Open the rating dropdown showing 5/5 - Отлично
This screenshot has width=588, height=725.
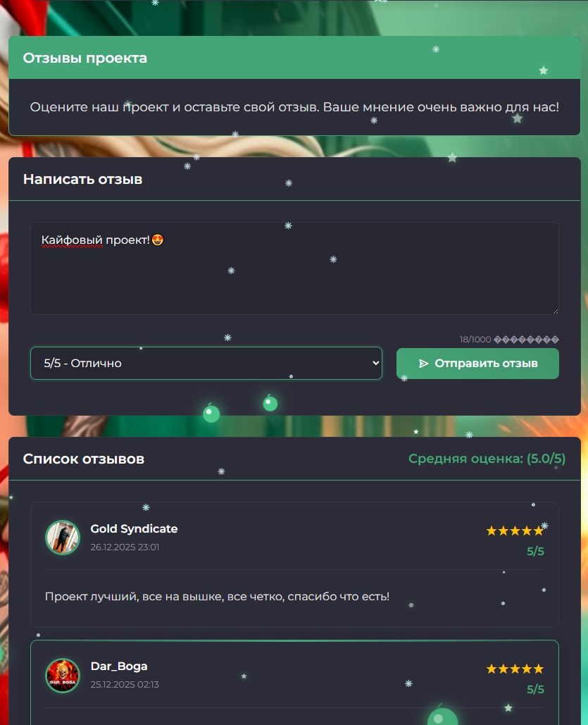206,364
